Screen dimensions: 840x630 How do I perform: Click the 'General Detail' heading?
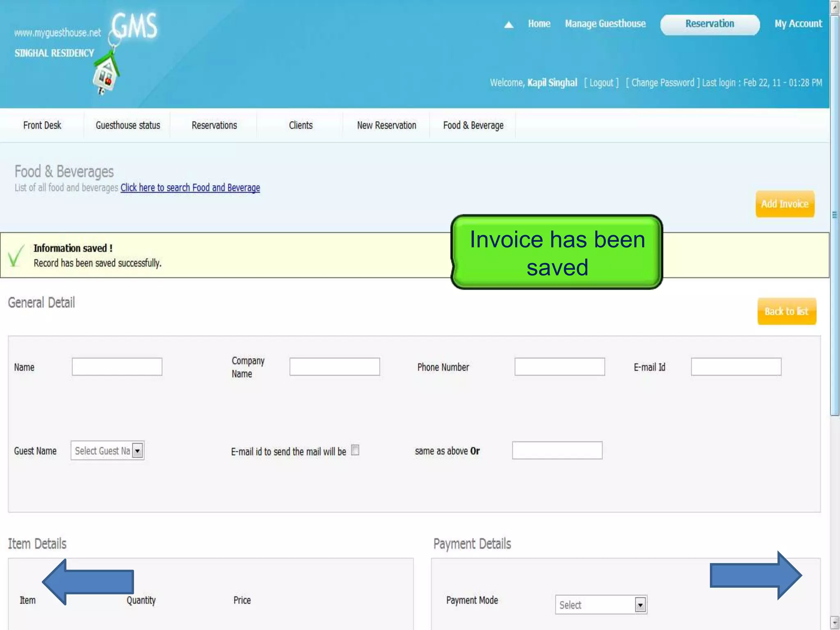click(x=41, y=303)
